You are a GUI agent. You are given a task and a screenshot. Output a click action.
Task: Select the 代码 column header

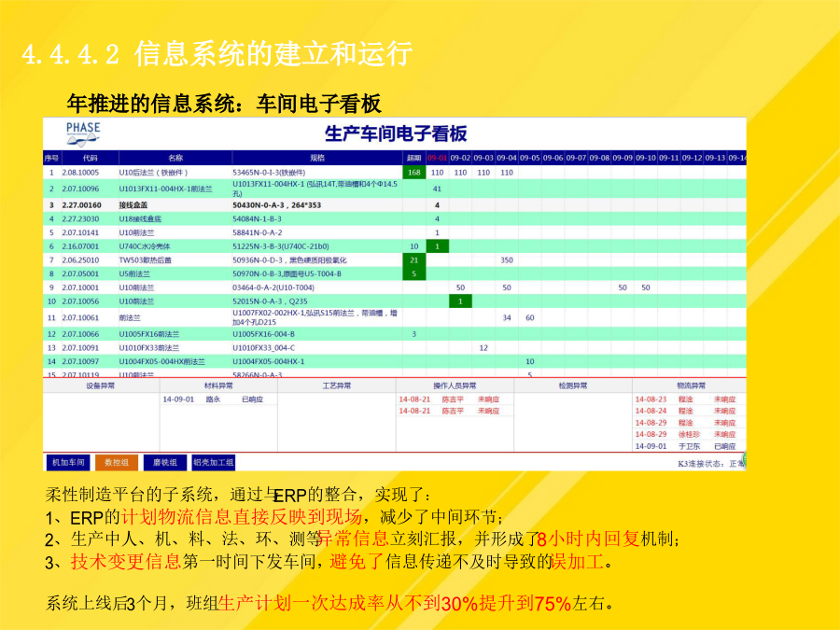click(x=90, y=158)
